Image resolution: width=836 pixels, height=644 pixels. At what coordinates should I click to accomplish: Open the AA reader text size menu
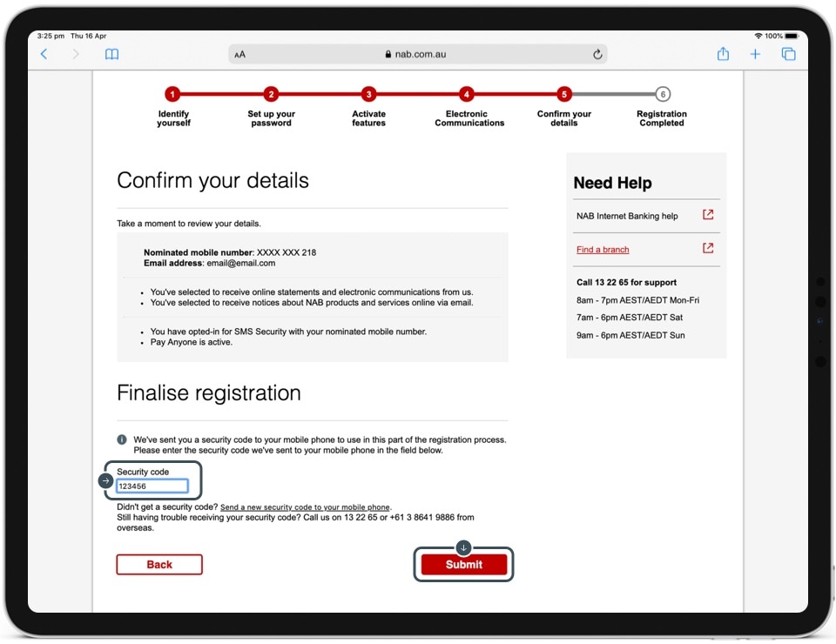coord(239,54)
